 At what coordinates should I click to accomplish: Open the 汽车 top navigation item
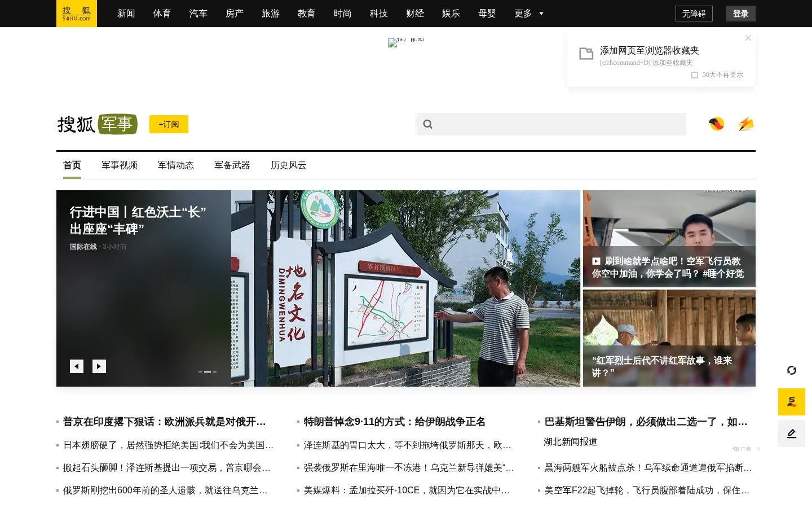tap(198, 14)
